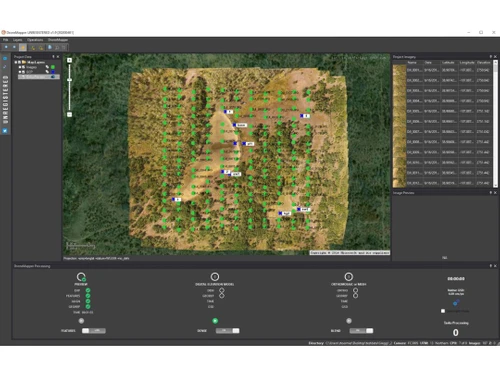Viewport: 500px width, 375px height.
Task: Click imagery table scrollbar down arrow
Action: (x=495, y=185)
